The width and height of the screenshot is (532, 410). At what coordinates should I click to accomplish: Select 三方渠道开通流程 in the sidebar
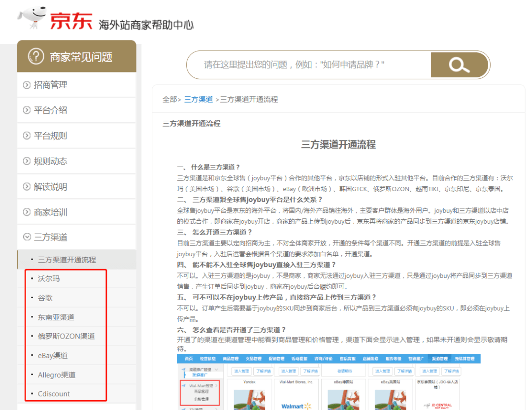tap(77, 260)
